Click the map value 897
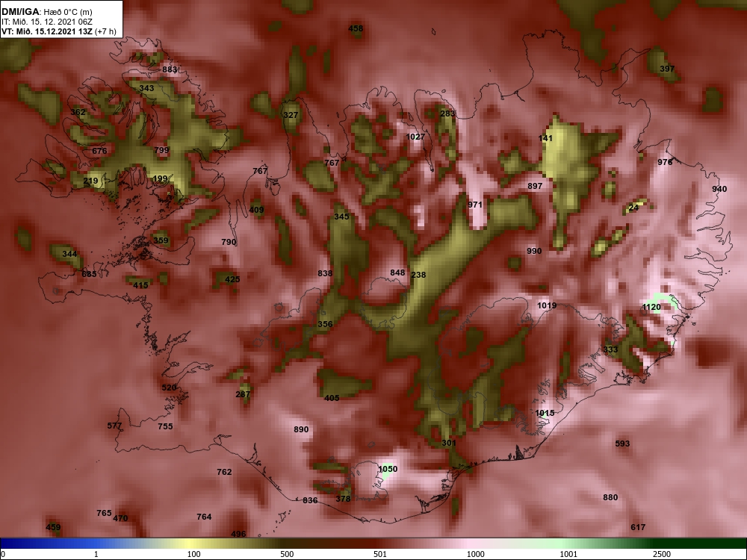 (x=535, y=186)
